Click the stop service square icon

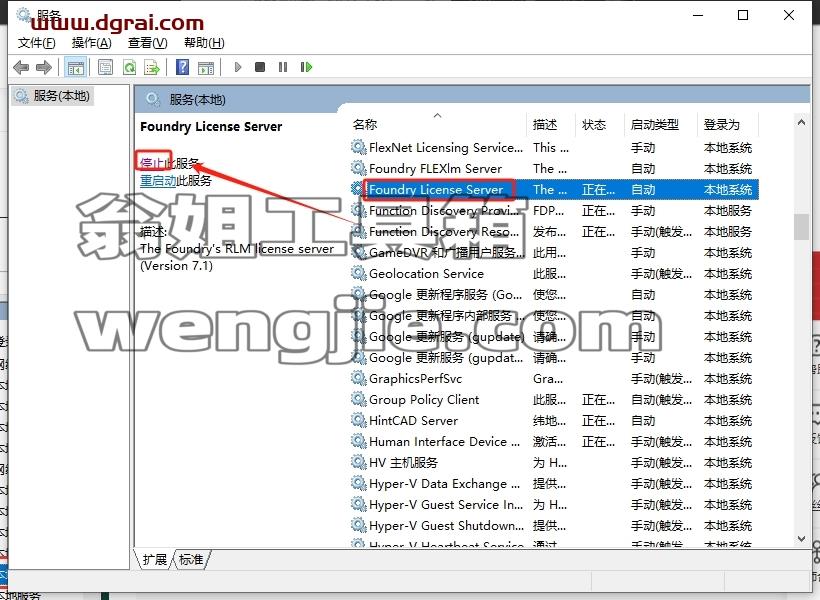click(x=260, y=67)
